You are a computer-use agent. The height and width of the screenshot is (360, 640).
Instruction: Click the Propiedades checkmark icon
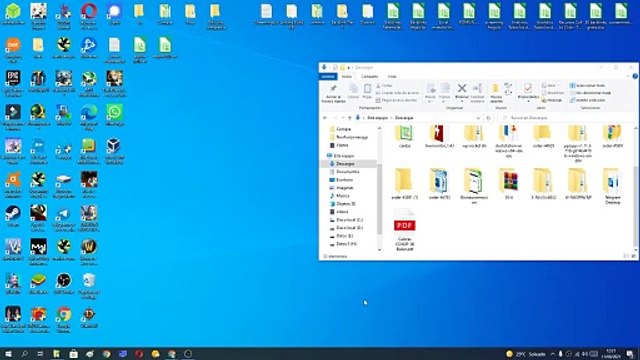point(528,88)
